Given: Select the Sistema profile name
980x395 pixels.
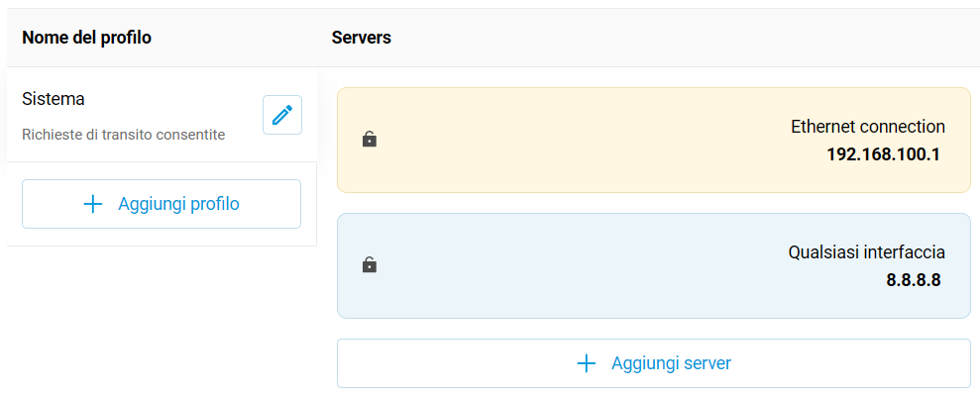Looking at the screenshot, I should tap(54, 99).
